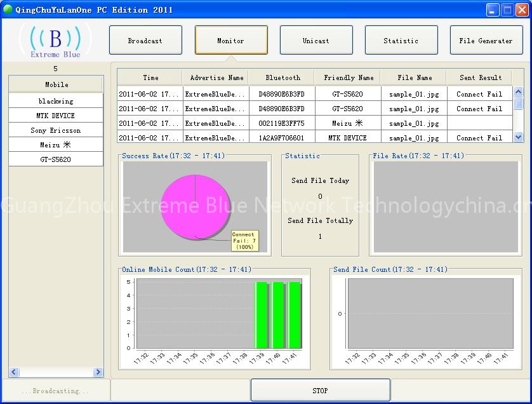The image size is (532, 404).
Task: Click the green bar at 17:39
Action: [x=262, y=315]
